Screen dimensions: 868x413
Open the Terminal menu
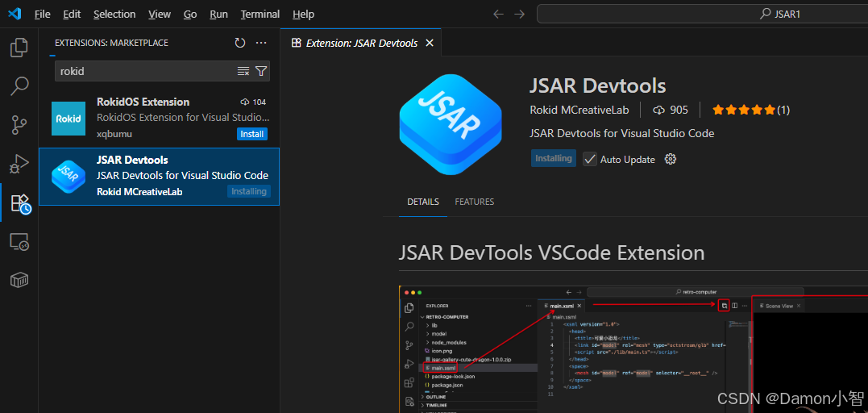[260, 15]
